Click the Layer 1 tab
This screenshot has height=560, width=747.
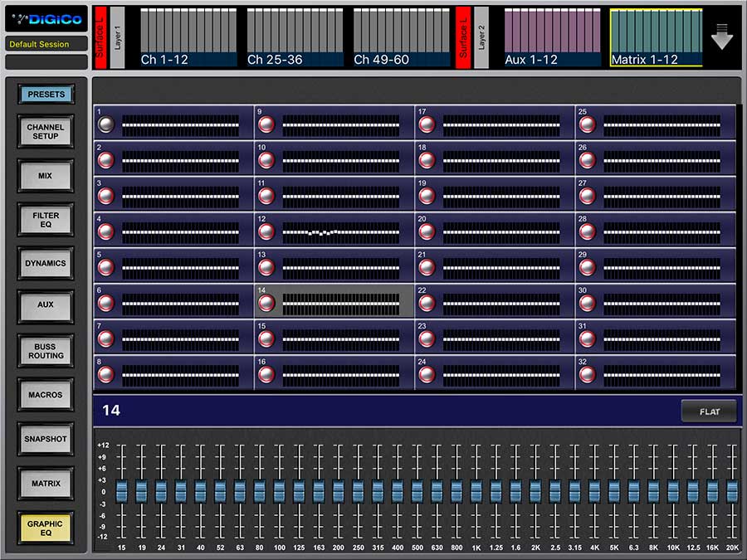[x=118, y=37]
